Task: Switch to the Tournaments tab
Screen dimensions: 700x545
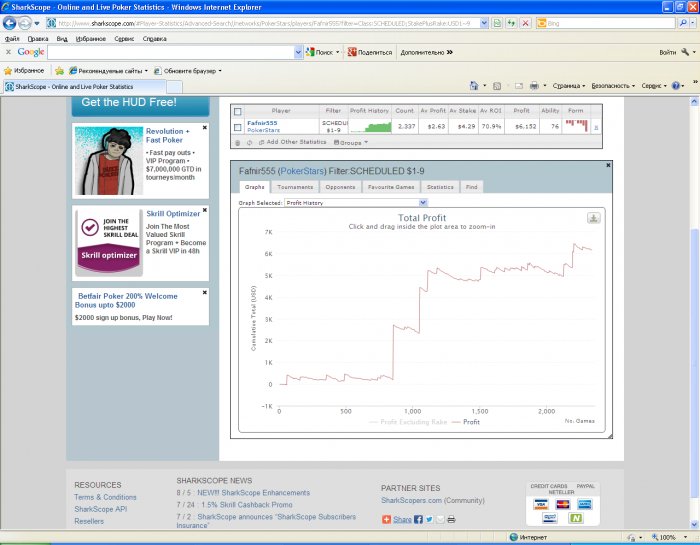Action: [295, 187]
